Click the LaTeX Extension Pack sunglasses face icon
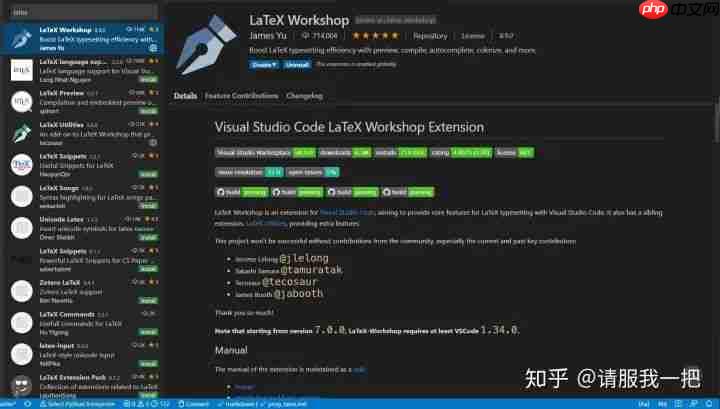720x409 pixels. (22, 385)
